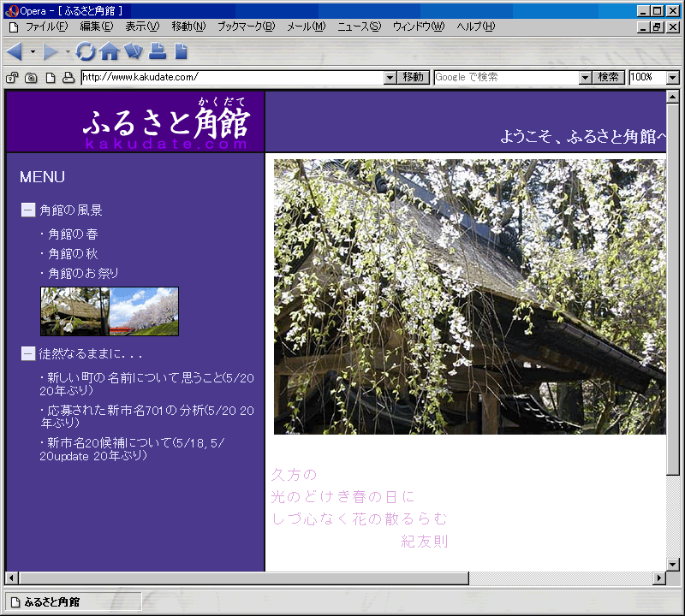Open the 角館のお祭り link
This screenshot has width=685, height=616.
coord(83,273)
